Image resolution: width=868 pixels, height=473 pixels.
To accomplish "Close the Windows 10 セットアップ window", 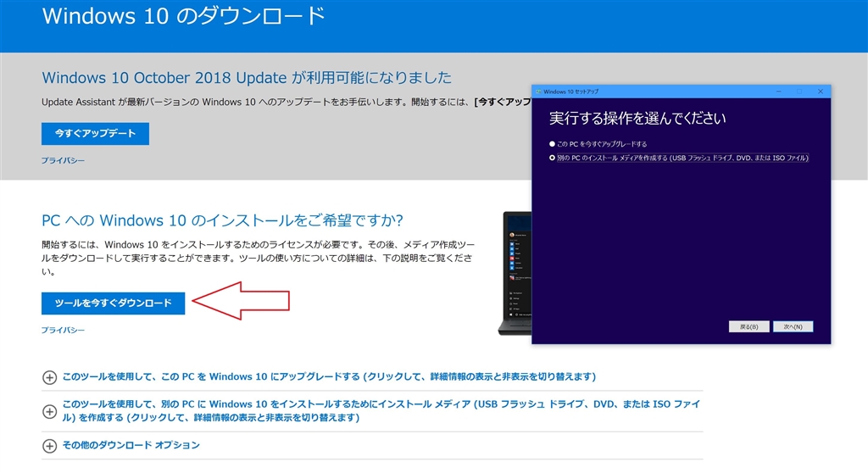I will (x=821, y=92).
